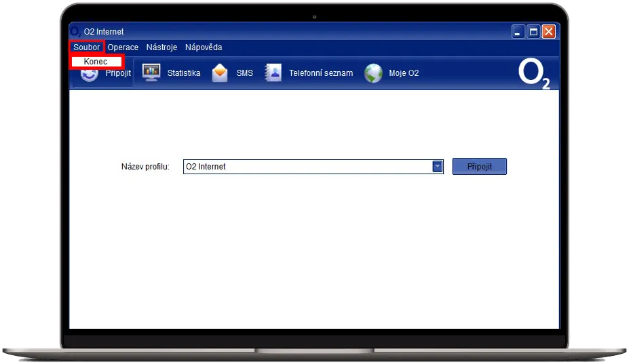This screenshot has width=629, height=364.
Task: Open the Telefonní seznam address book icon
Action: click(x=273, y=73)
